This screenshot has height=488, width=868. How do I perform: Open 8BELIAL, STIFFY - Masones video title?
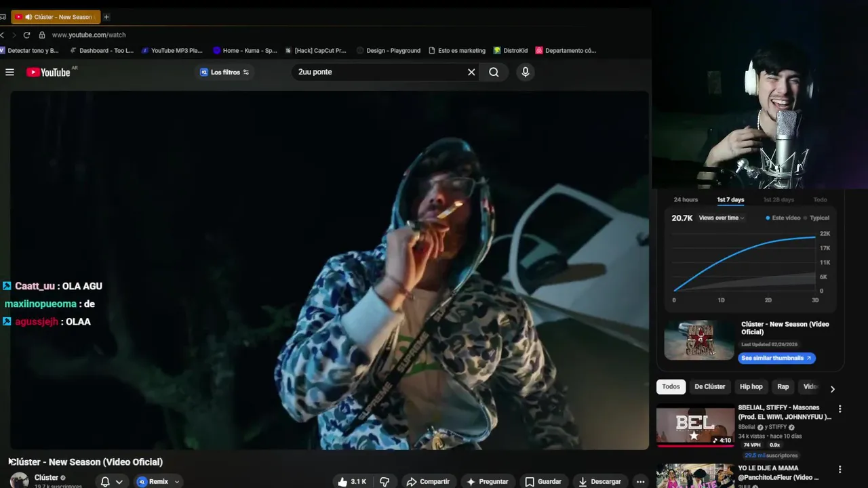(x=785, y=412)
